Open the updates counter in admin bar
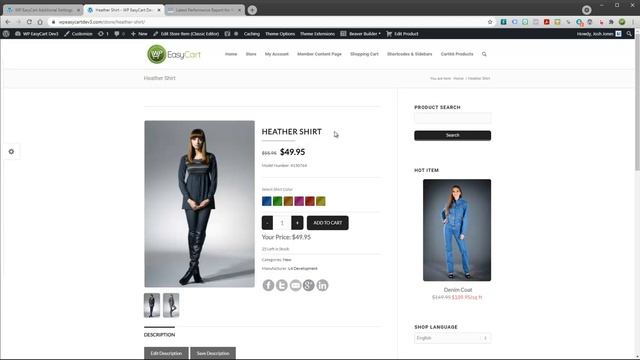The width and height of the screenshot is (640, 360). point(103,34)
